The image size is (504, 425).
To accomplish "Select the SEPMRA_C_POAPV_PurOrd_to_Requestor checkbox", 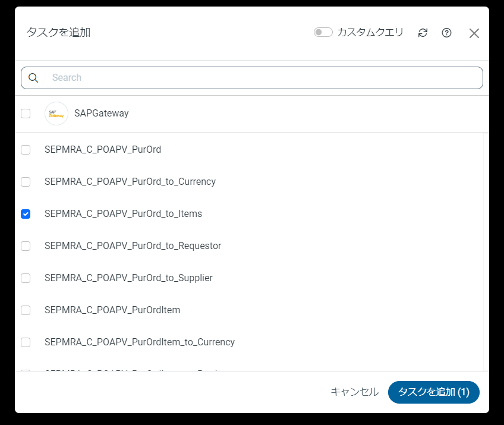I will [x=26, y=246].
